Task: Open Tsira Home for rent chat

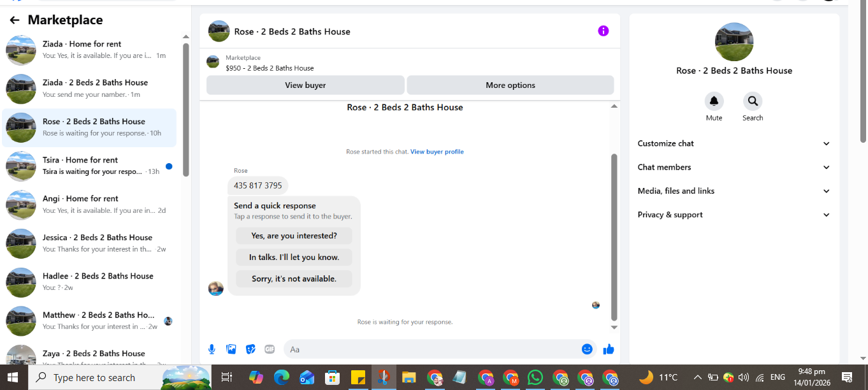Action: 90,166
